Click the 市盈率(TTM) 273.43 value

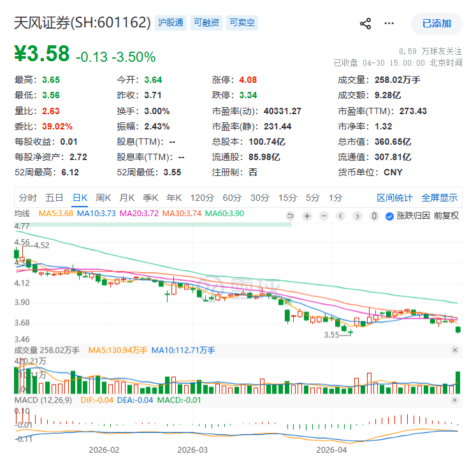click(x=413, y=111)
